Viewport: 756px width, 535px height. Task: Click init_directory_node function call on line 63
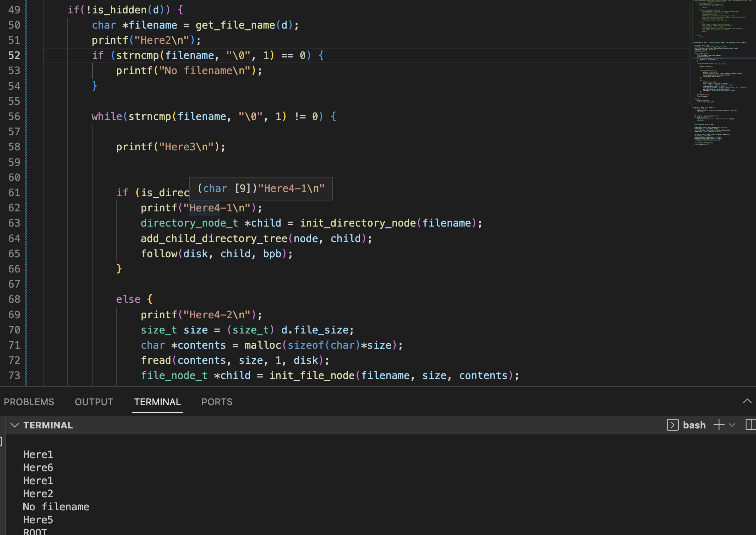pyautogui.click(x=358, y=223)
